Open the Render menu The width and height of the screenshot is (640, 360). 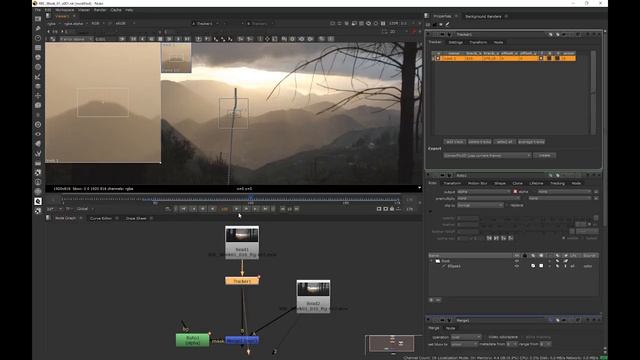click(x=100, y=10)
